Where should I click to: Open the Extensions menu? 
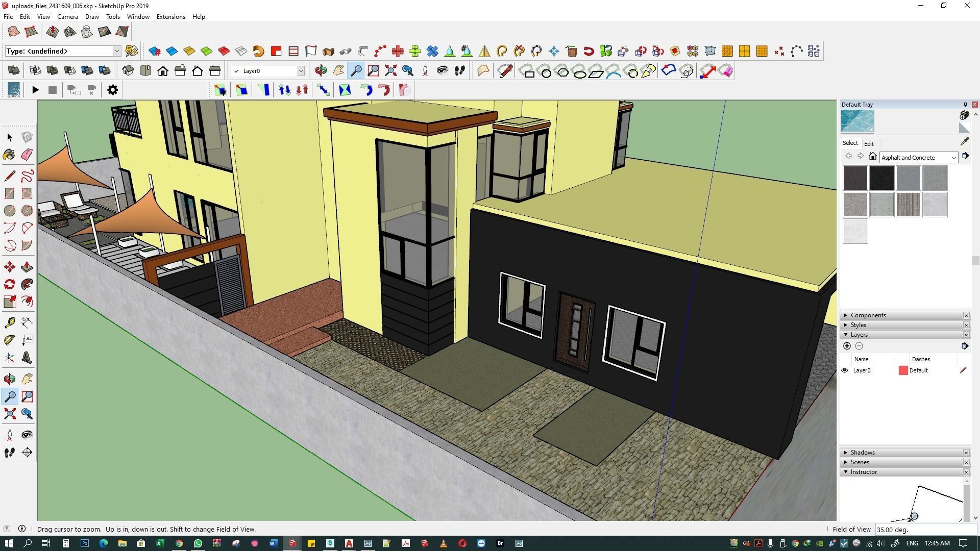[170, 17]
